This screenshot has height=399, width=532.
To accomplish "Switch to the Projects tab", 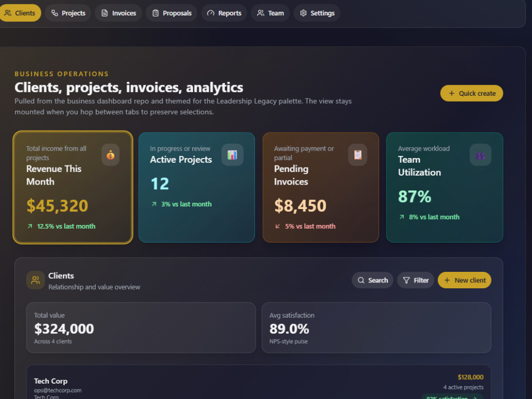I will [68, 13].
